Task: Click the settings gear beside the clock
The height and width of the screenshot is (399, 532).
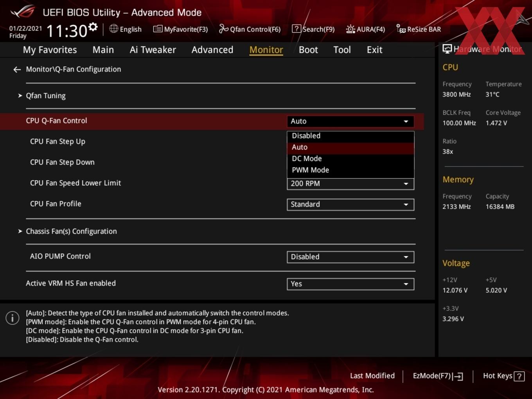Action: click(93, 27)
